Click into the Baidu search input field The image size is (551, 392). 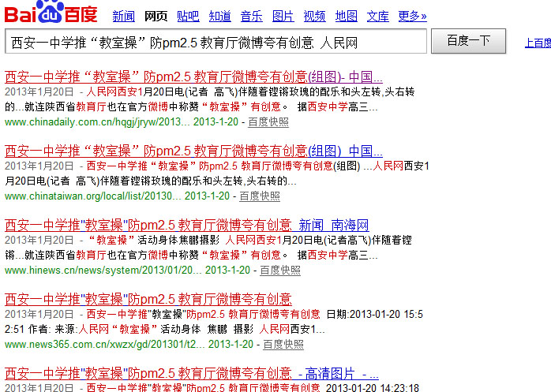tap(216, 42)
